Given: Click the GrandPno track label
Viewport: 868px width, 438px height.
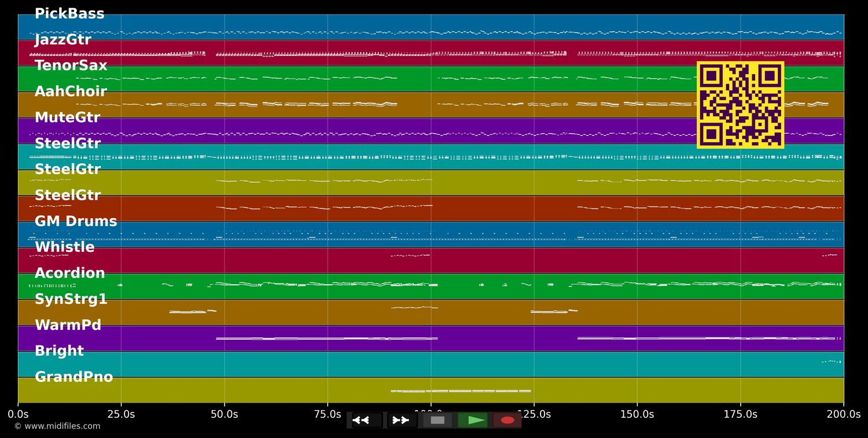Looking at the screenshot, I should (73, 377).
